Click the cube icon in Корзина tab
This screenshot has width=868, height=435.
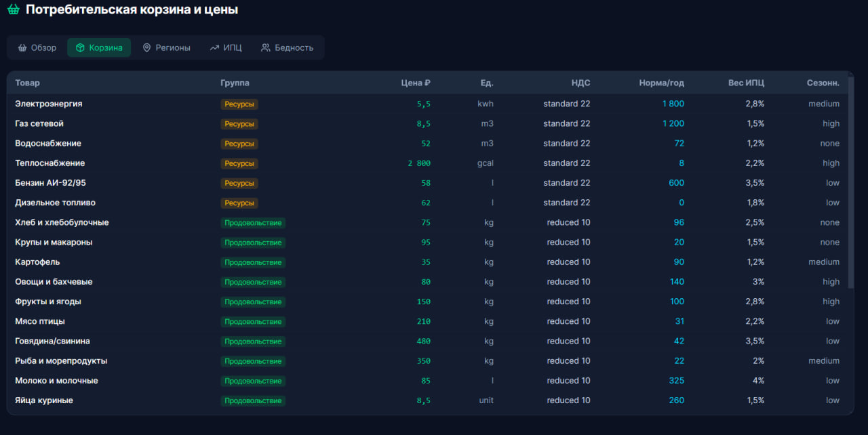pos(80,48)
